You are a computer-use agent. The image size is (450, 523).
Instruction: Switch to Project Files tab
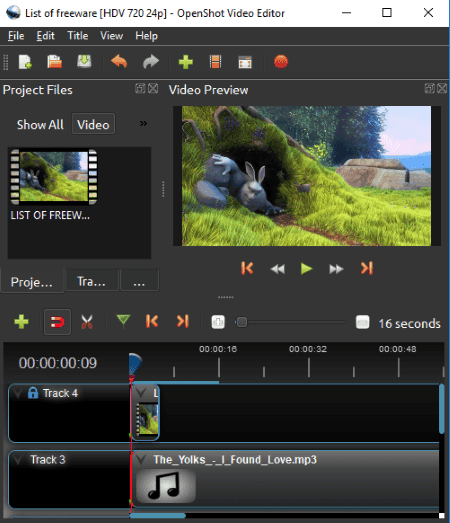pos(32,282)
